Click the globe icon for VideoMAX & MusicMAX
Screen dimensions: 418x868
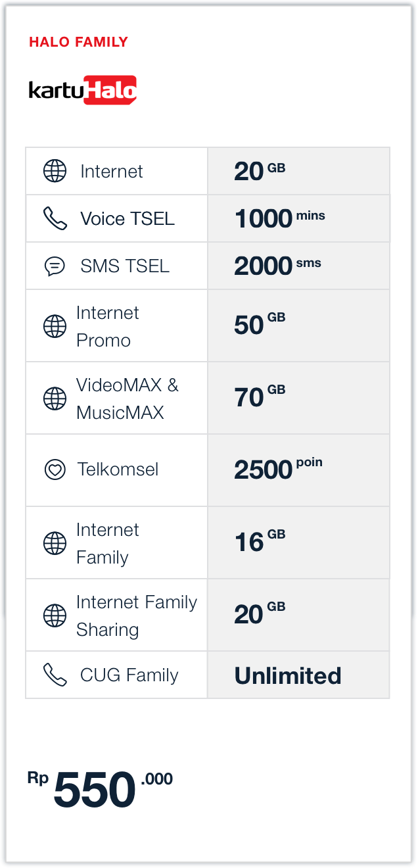(x=55, y=398)
